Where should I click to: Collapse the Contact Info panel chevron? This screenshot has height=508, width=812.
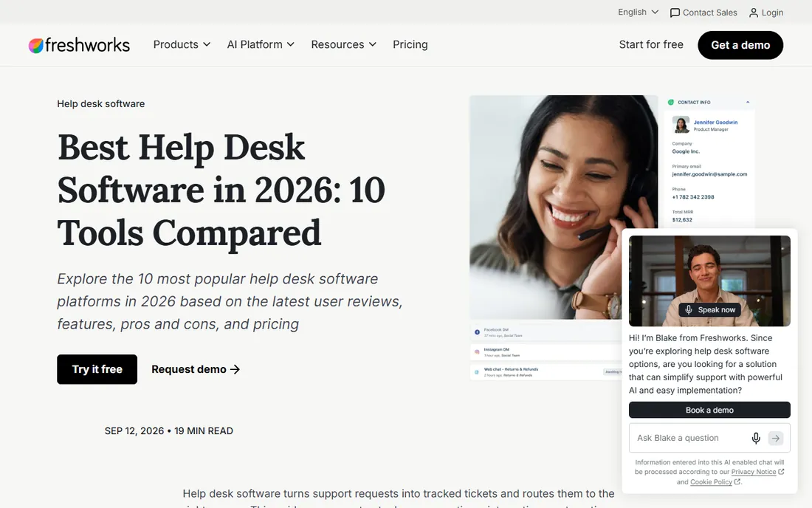pyautogui.click(x=748, y=102)
